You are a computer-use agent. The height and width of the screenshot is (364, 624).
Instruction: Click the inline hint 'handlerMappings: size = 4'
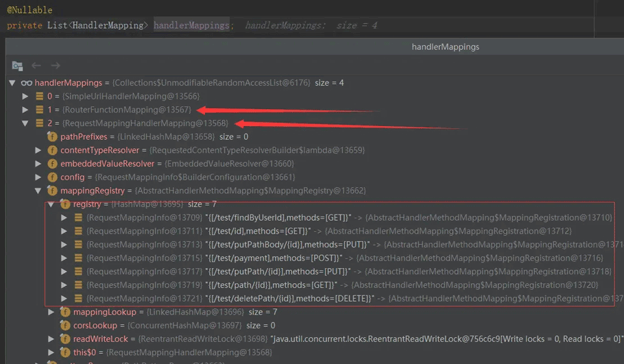coord(311,25)
